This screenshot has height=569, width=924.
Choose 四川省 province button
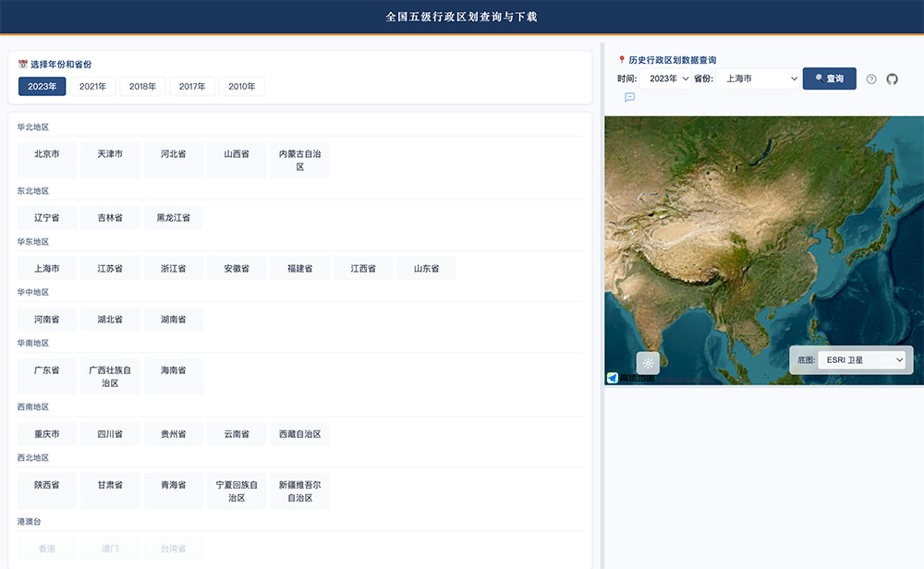click(x=110, y=434)
